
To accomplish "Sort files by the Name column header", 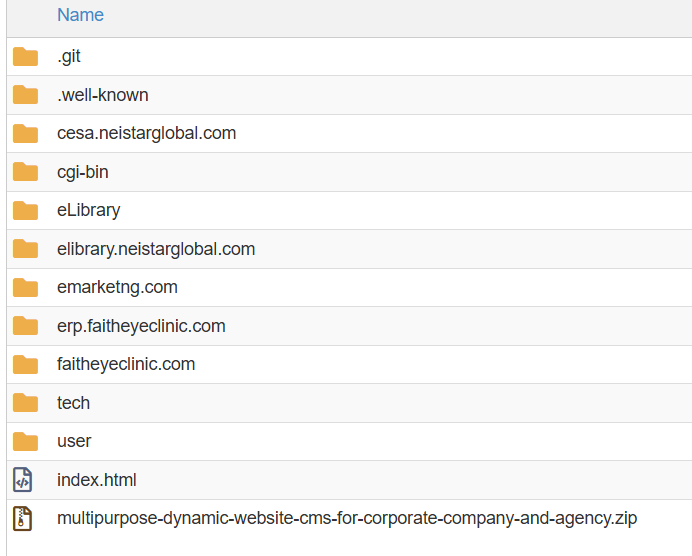I will (x=80, y=15).
